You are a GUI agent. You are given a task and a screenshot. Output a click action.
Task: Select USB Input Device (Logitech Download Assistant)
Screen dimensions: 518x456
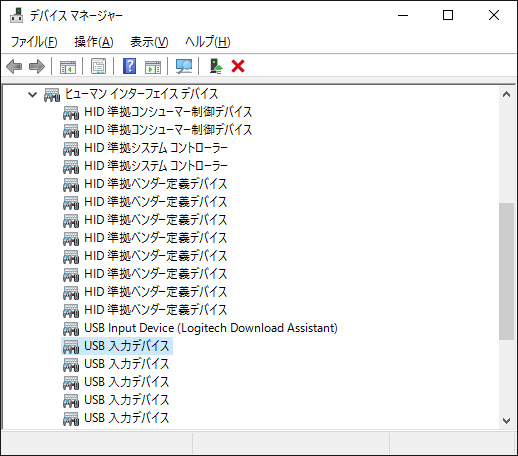211,328
